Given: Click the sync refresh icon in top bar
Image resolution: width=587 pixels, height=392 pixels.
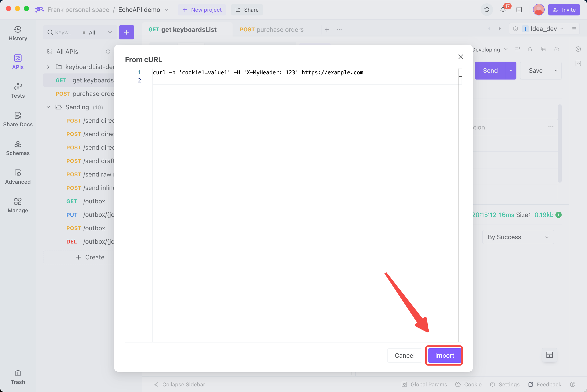Looking at the screenshot, I should tap(486, 10).
